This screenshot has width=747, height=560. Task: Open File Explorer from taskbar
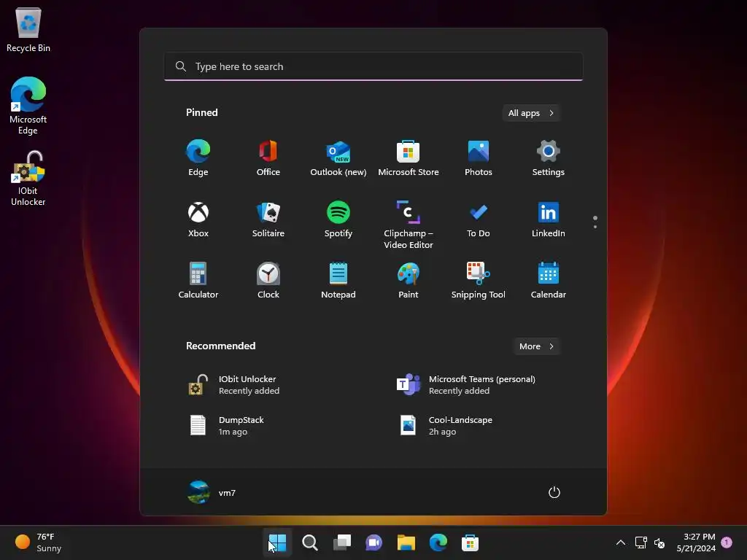406,542
